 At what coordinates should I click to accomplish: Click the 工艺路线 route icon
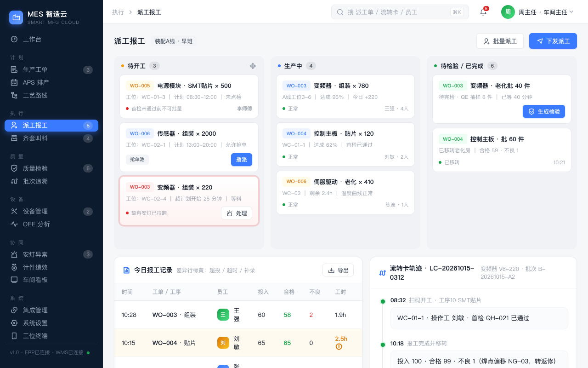tap(14, 95)
